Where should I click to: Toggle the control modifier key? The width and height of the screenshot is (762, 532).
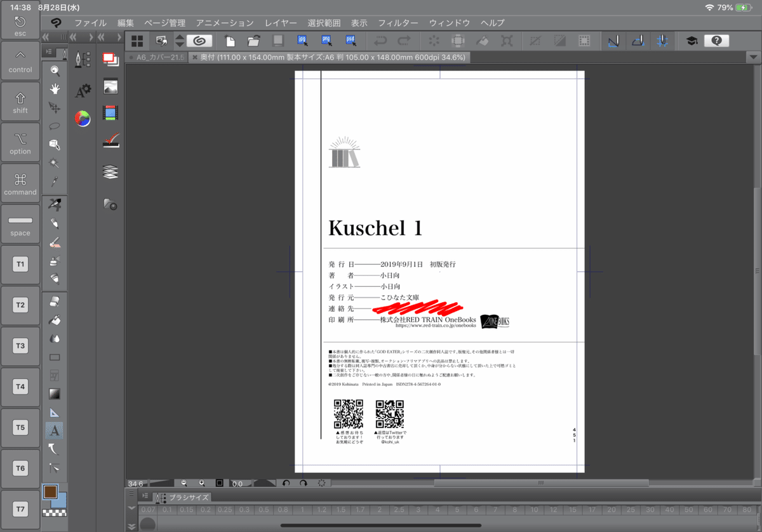(20, 62)
